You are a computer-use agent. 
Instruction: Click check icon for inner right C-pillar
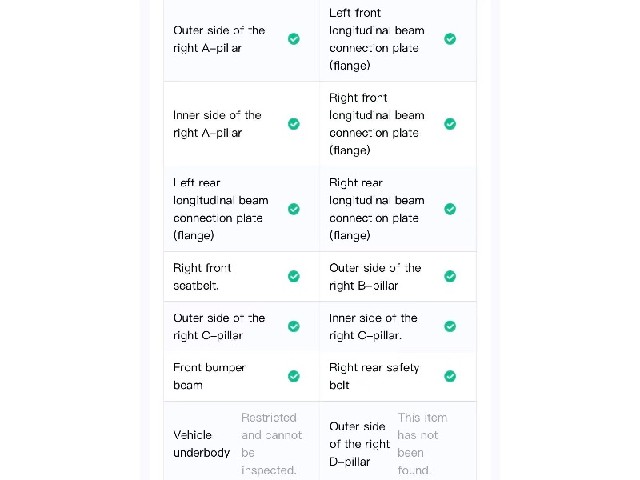pos(450,327)
